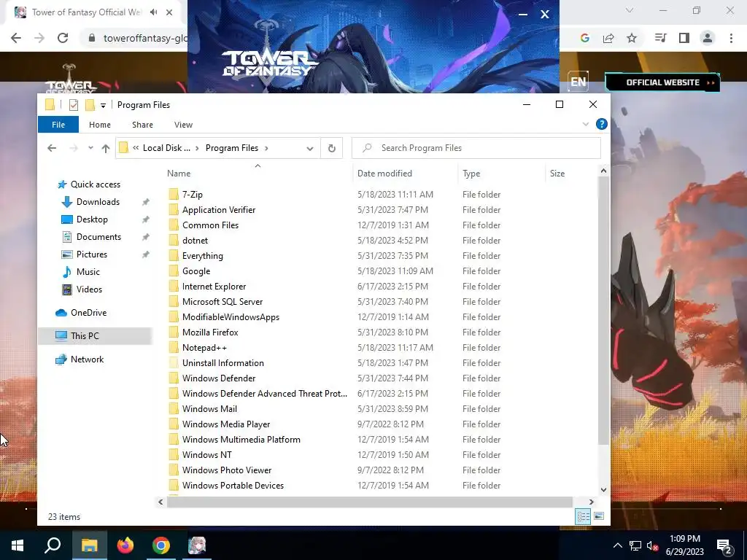Open the Home ribbon tab

99,125
